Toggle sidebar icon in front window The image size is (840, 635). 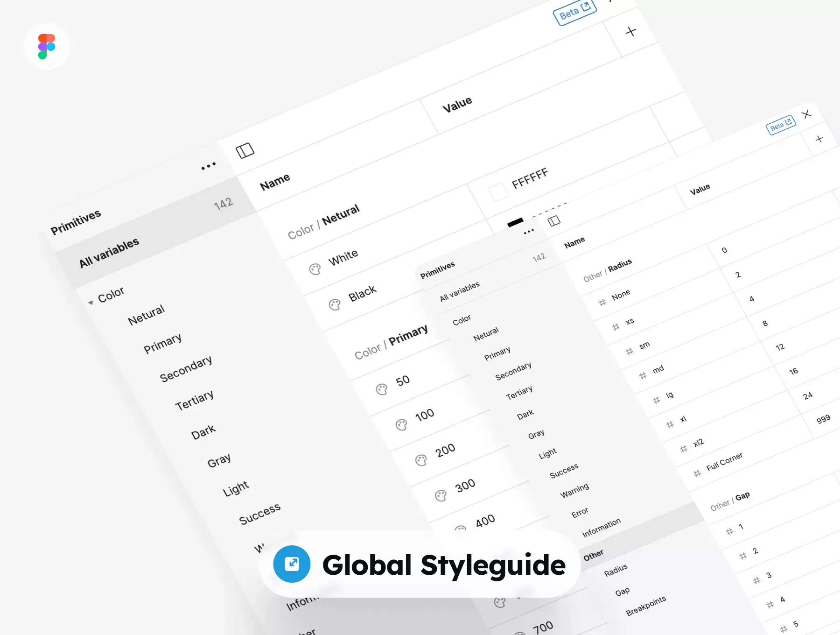tap(554, 221)
